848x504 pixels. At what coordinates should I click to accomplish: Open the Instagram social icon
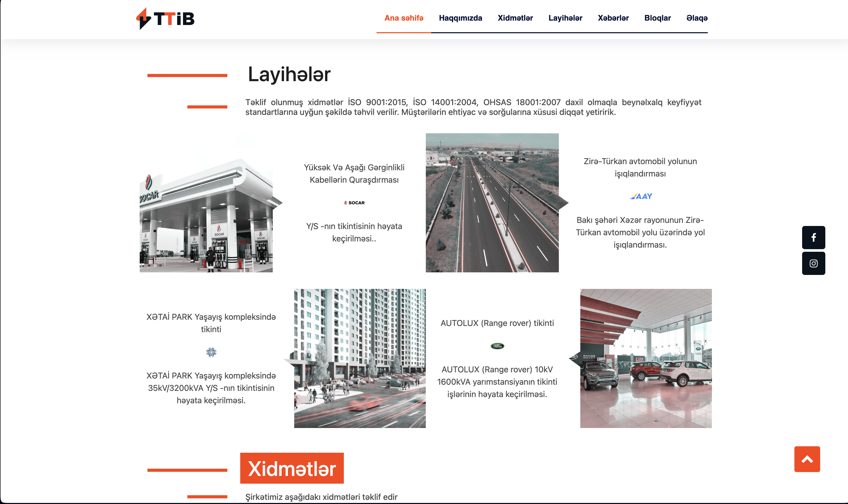[813, 263]
